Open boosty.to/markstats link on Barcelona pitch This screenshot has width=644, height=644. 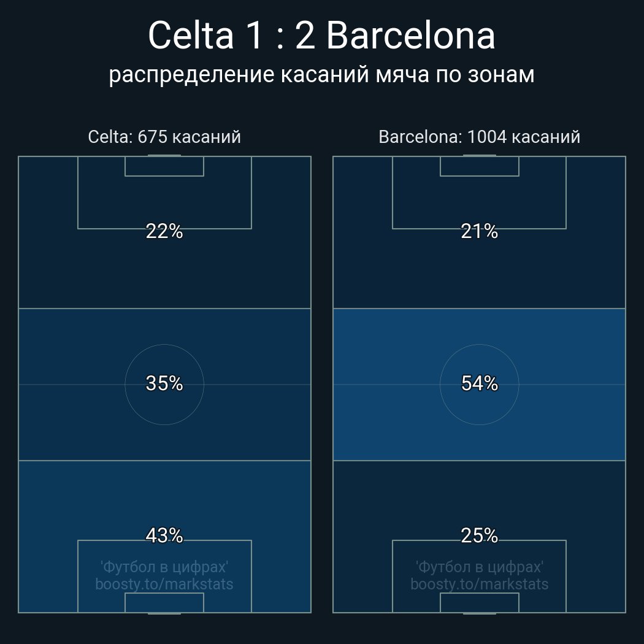(479, 584)
